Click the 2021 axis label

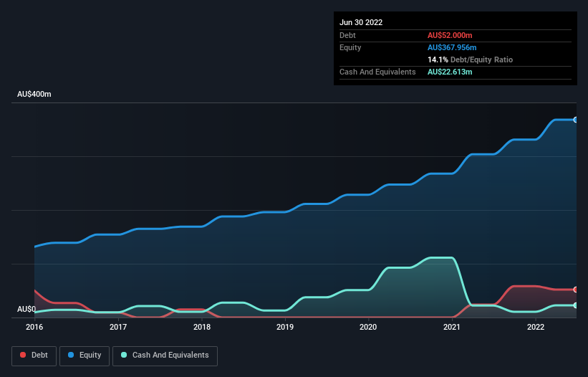[x=452, y=327]
